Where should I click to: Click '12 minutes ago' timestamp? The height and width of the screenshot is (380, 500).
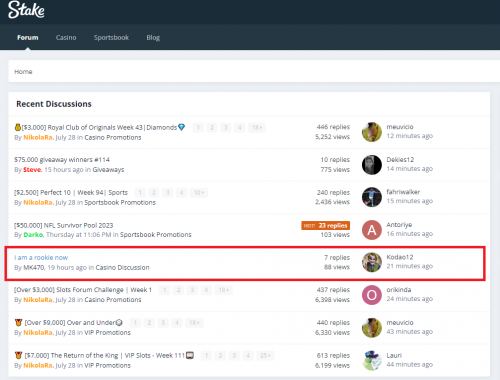tap(409, 136)
